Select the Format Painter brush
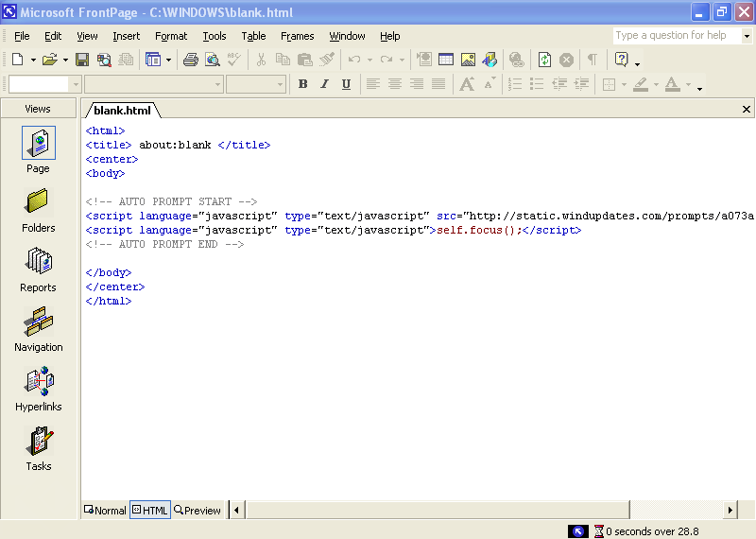 coord(326,60)
